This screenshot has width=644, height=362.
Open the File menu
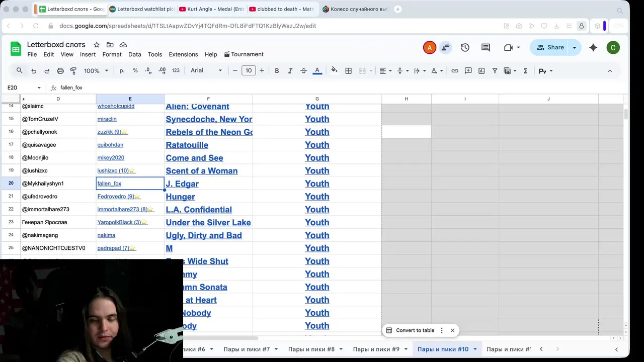tap(32, 54)
